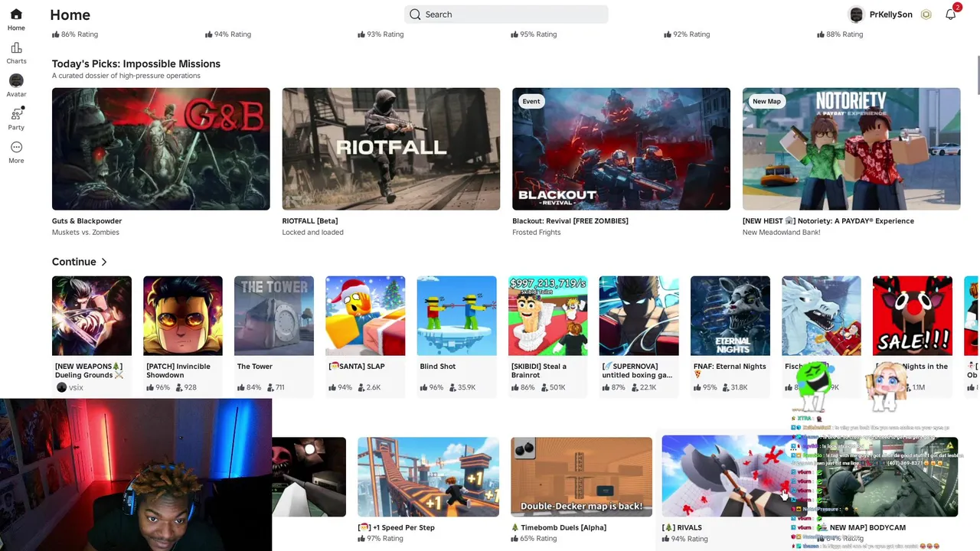The width and height of the screenshot is (980, 551).
Task: Click the New Map badge
Action: [766, 101]
